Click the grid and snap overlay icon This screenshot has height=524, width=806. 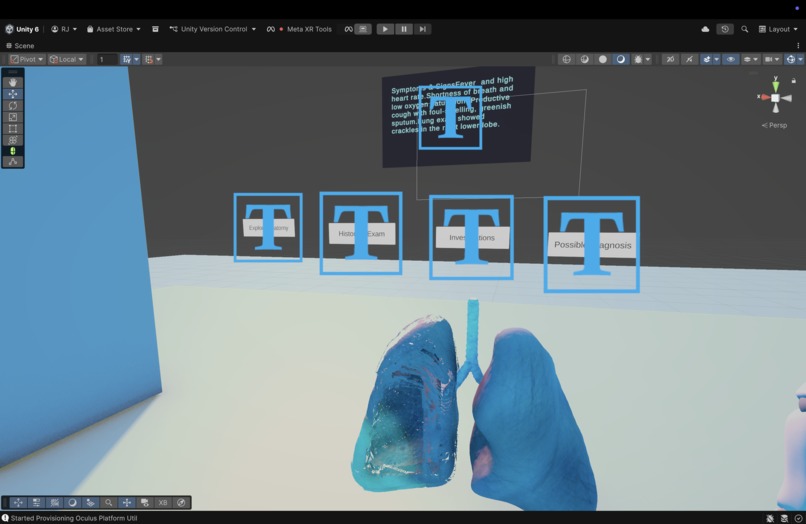click(54, 502)
